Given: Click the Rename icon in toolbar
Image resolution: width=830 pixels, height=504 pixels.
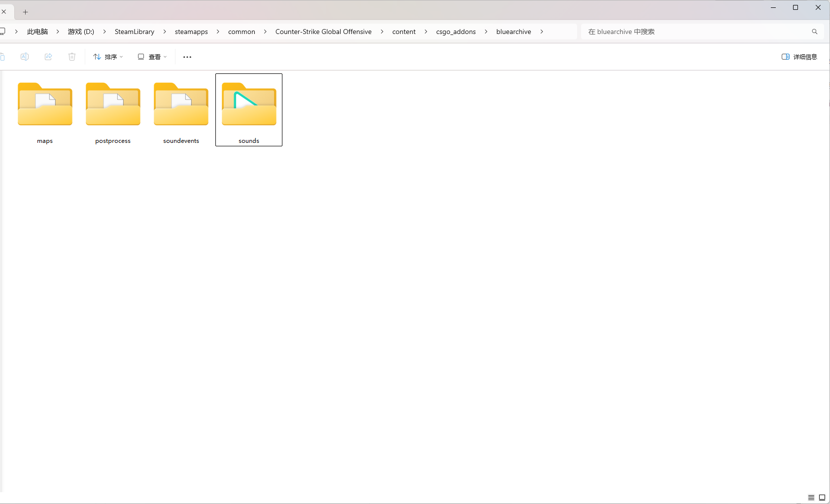Looking at the screenshot, I should [25, 57].
